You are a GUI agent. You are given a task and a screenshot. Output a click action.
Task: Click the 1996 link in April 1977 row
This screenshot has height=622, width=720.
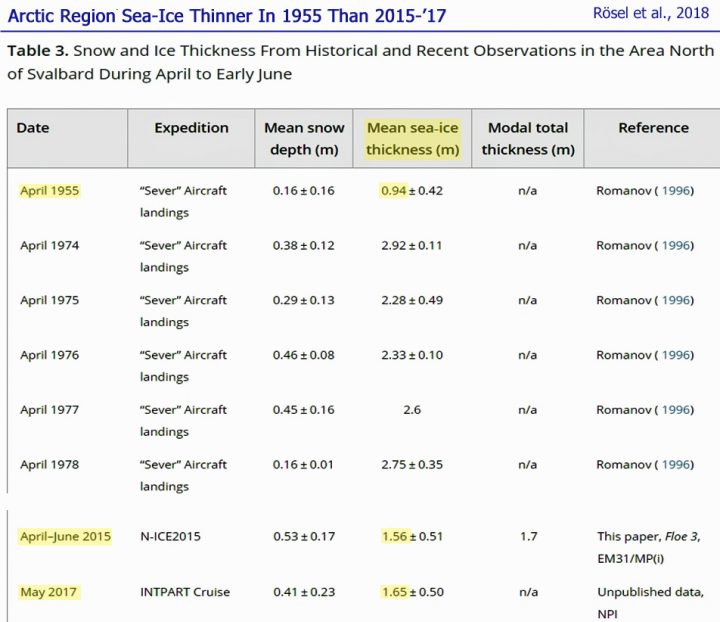[676, 409]
